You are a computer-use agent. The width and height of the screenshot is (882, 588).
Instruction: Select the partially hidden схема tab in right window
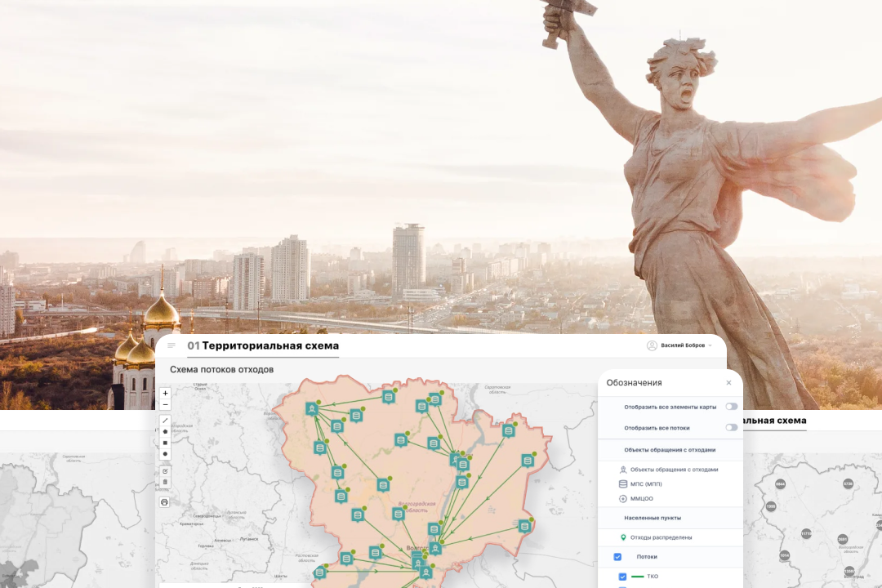point(775,421)
